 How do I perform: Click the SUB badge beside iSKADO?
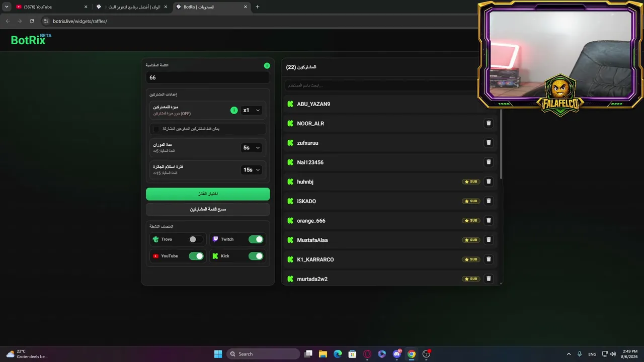pyautogui.click(x=471, y=201)
